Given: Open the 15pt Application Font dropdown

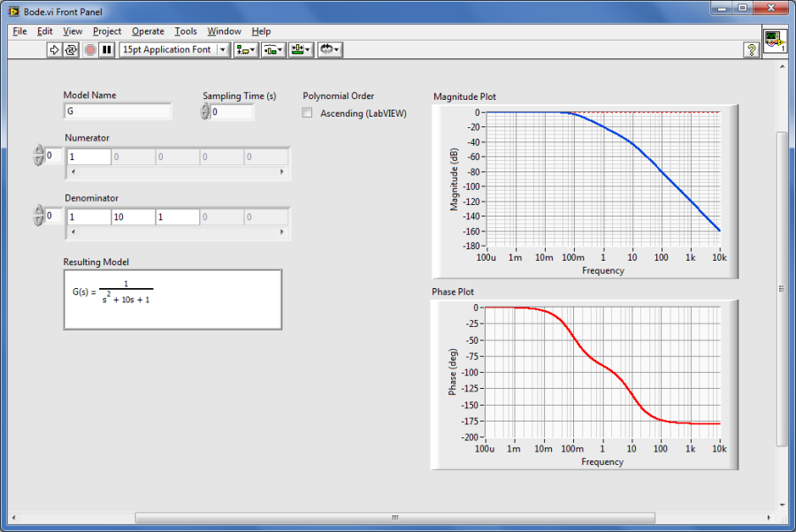Looking at the screenshot, I should pos(174,50).
